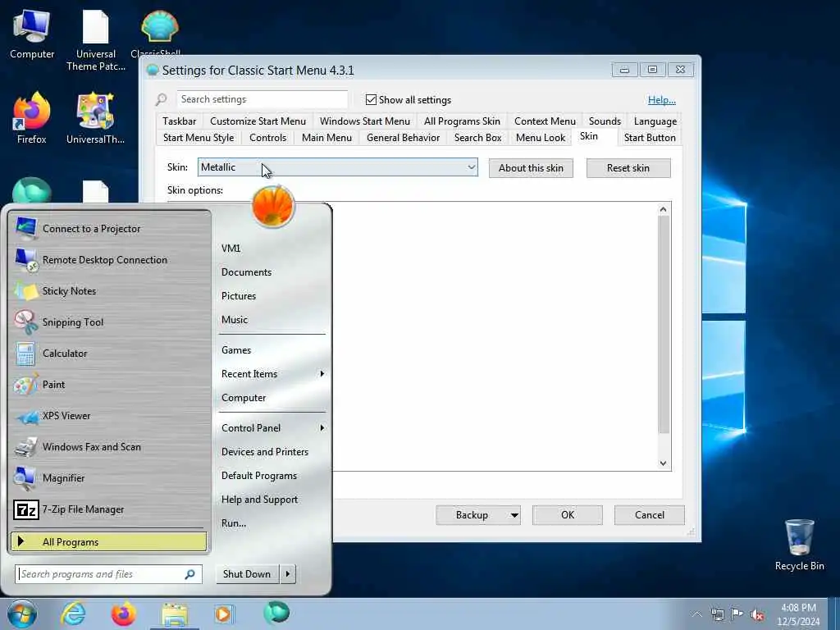The height and width of the screenshot is (630, 840).
Task: Confirm settings with the OK button
Action: (568, 515)
